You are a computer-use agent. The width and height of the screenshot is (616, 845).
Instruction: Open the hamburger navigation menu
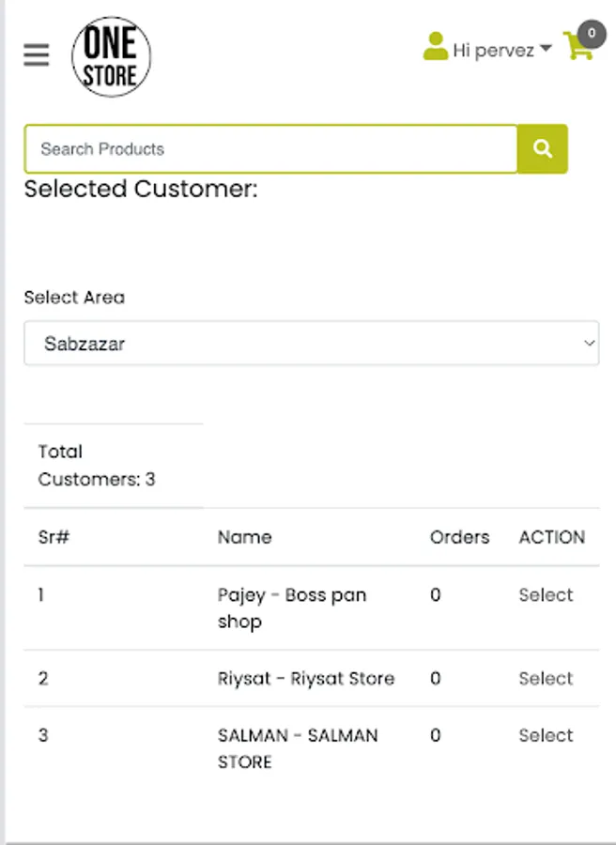coord(37,55)
